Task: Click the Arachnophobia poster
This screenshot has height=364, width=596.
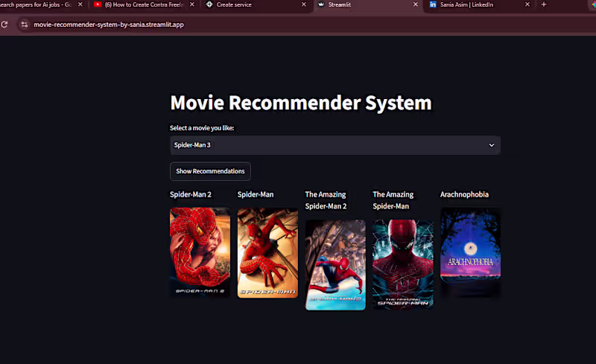Action: [x=471, y=252]
